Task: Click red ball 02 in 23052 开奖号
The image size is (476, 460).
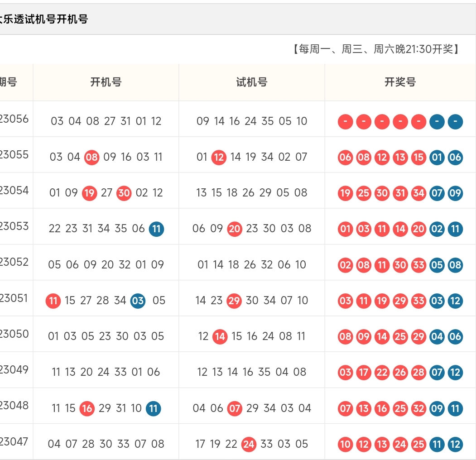Action: [x=346, y=265]
